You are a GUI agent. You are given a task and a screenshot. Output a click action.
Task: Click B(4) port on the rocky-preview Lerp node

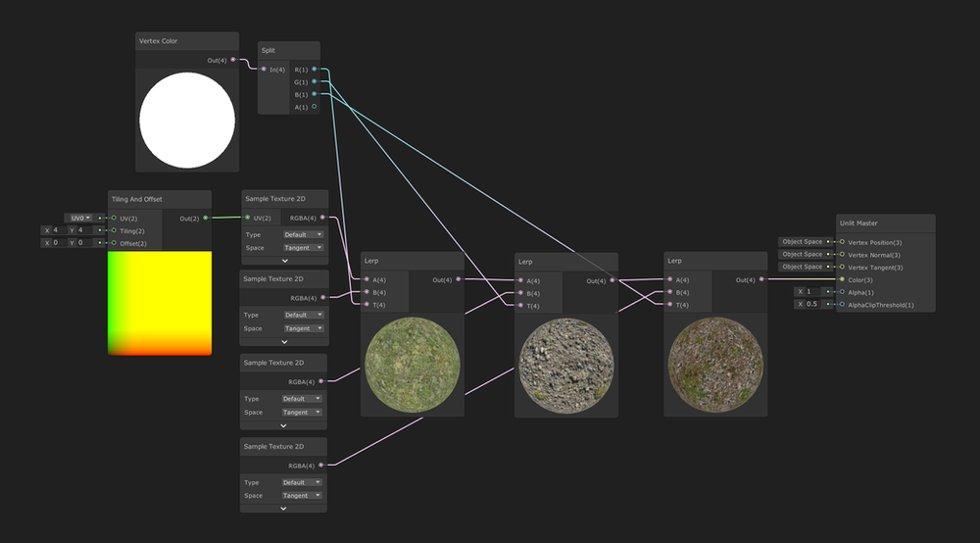pos(520,293)
